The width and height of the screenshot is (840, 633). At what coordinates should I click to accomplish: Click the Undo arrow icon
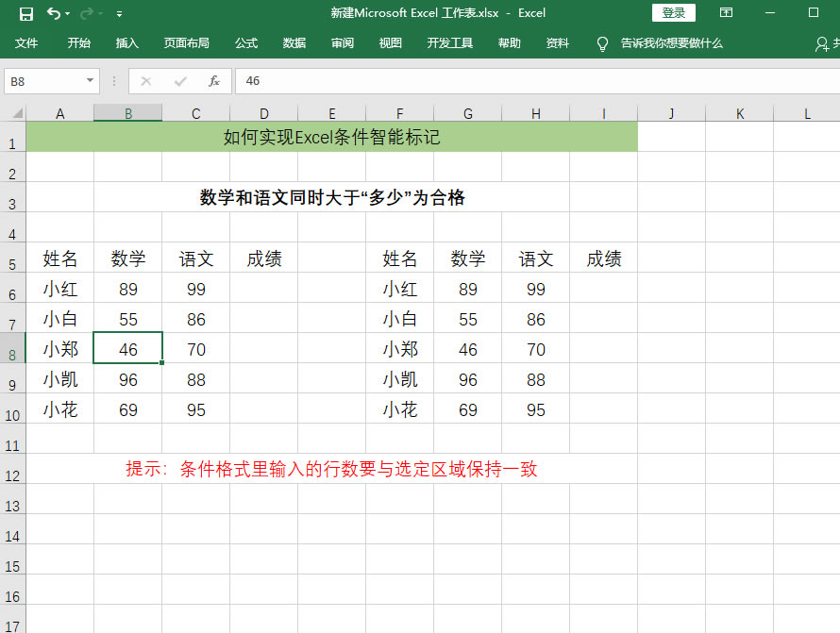53,13
